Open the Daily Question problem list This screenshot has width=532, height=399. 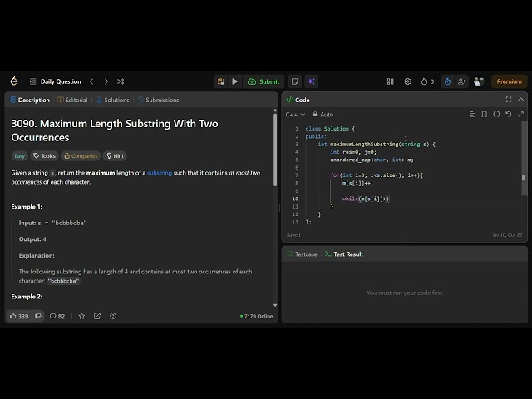[56, 81]
